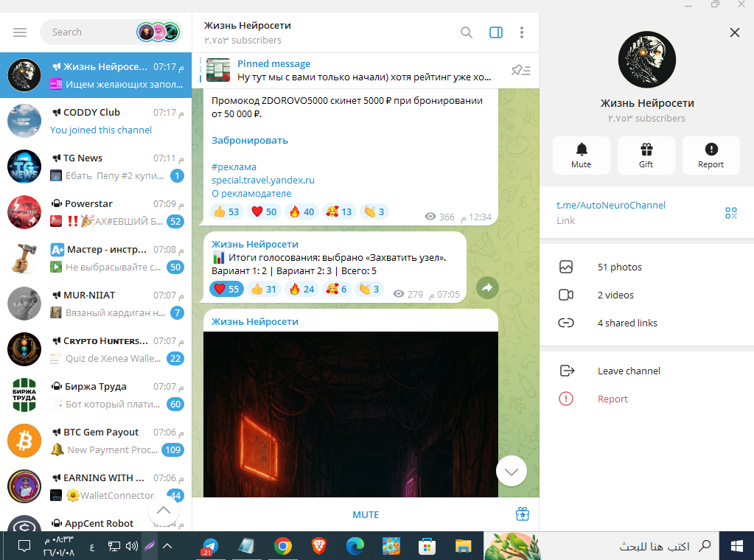The width and height of the screenshot is (754, 560).
Task: Open the Windows Start menu
Action: [x=736, y=546]
